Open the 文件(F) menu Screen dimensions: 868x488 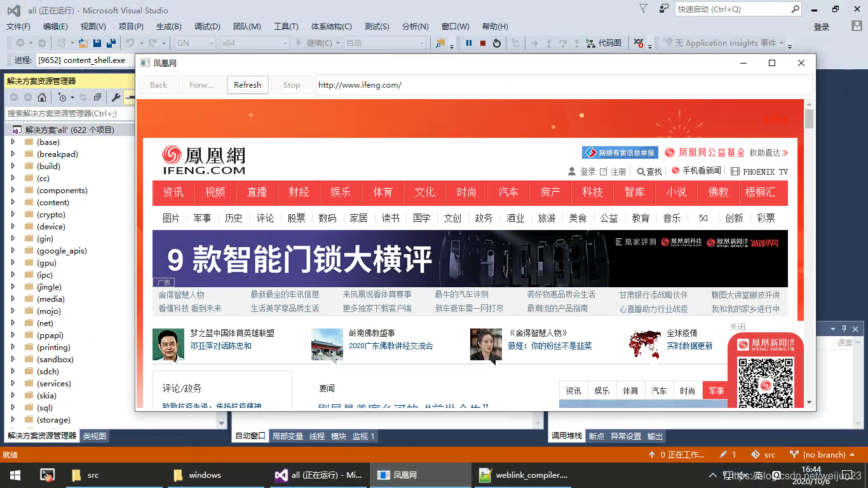coord(18,27)
